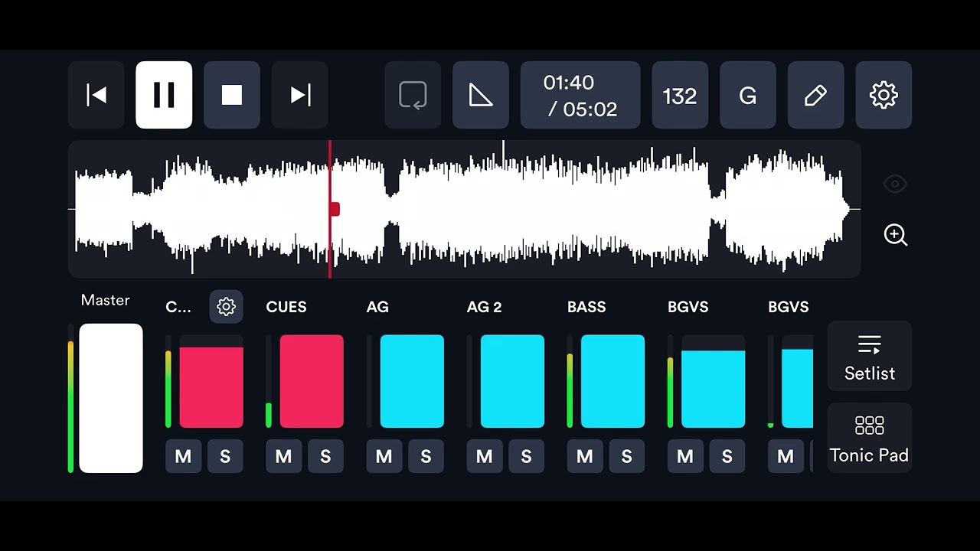Solo the AG 2 track
Viewport: 980px width, 551px height.
[x=526, y=456]
